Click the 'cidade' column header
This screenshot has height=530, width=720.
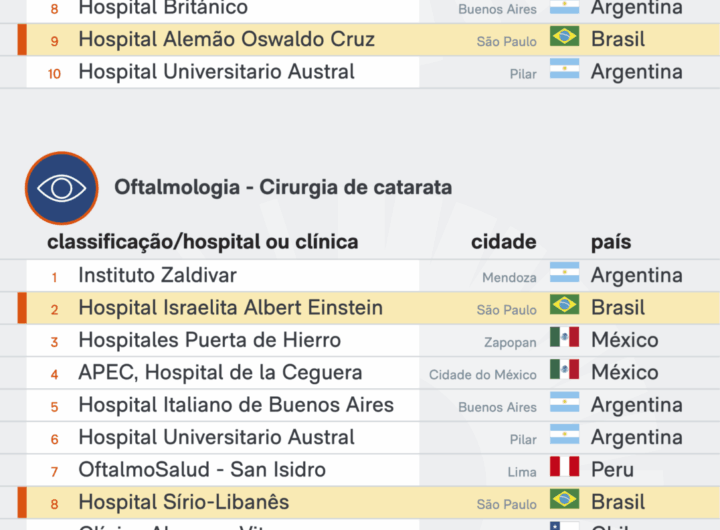[503, 242]
